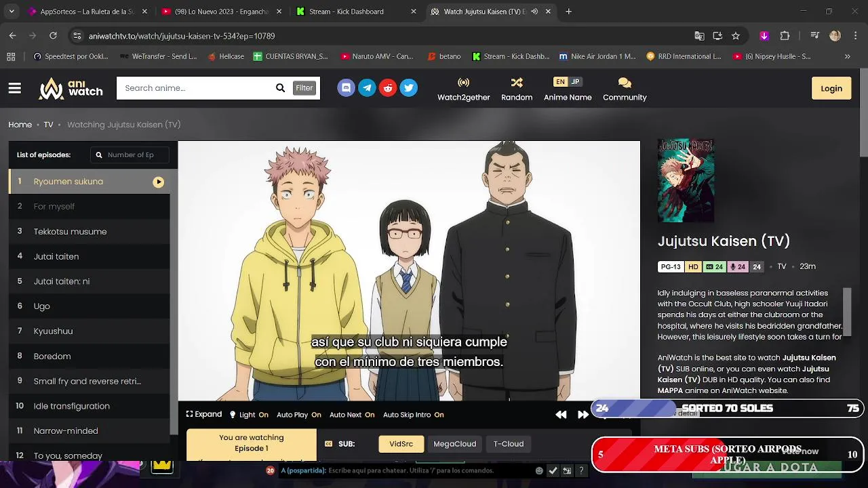Open the Community section
Image resolution: width=868 pixels, height=488 pixels.
(x=625, y=89)
